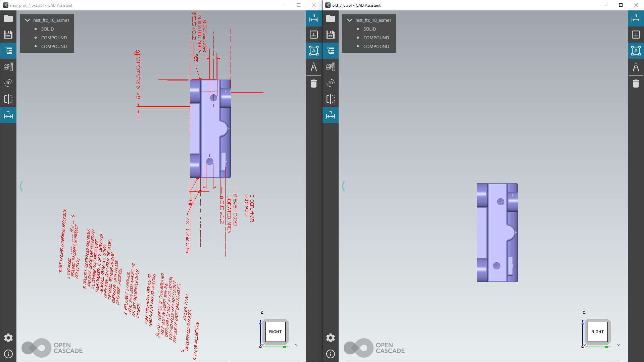Screen dimensions: 644x362
Task: Delete annotations using trash icon in left window
Action: pyautogui.click(x=314, y=84)
